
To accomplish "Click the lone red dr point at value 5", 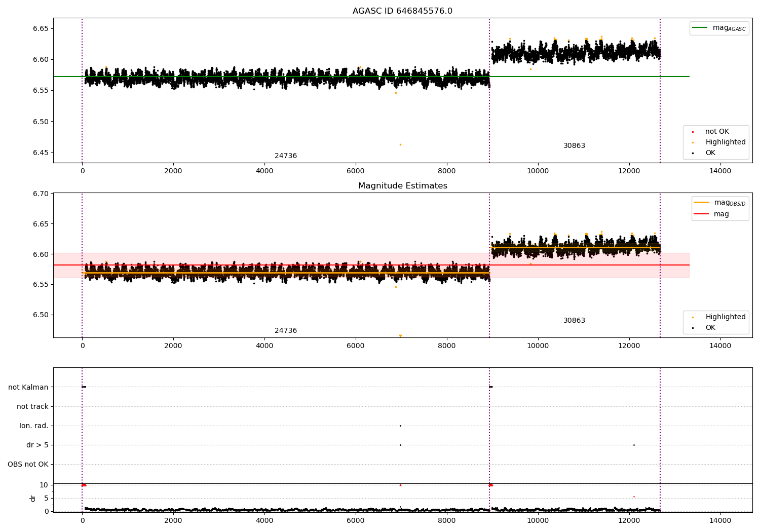I will coord(634,497).
